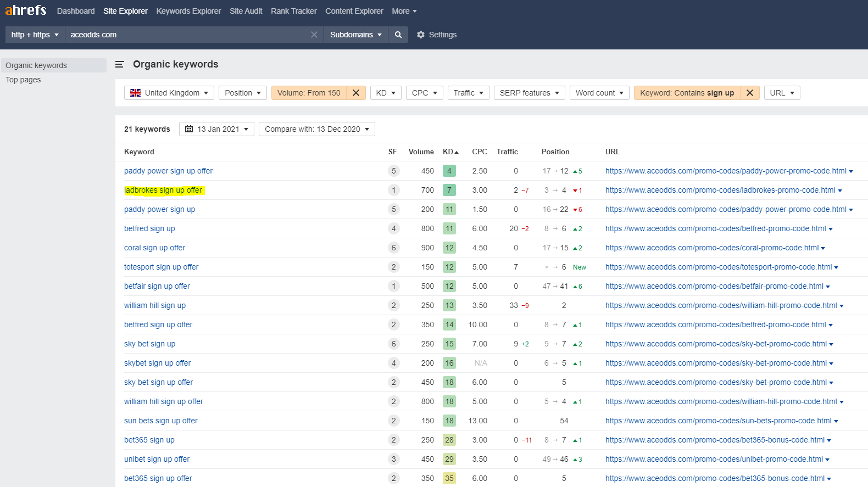The image size is (868, 487).
Task: Open the SERP features filter dropdown
Action: [x=529, y=93]
